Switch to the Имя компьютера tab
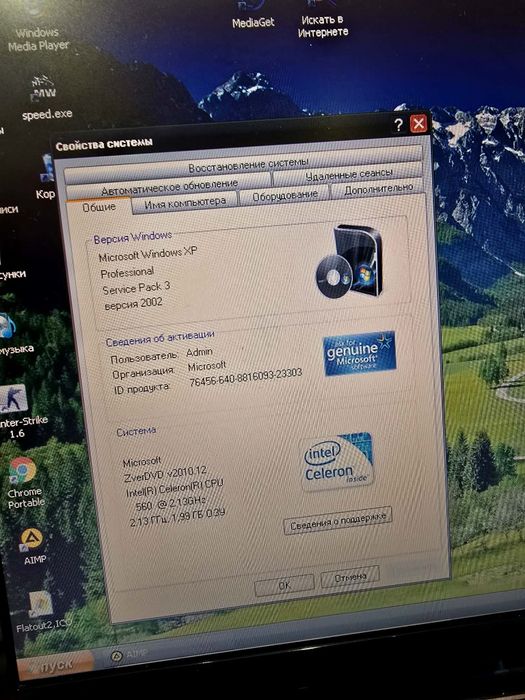 click(x=185, y=202)
